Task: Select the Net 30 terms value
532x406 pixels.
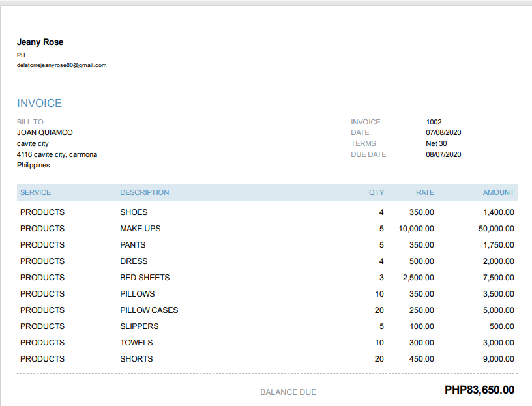Action: point(436,143)
